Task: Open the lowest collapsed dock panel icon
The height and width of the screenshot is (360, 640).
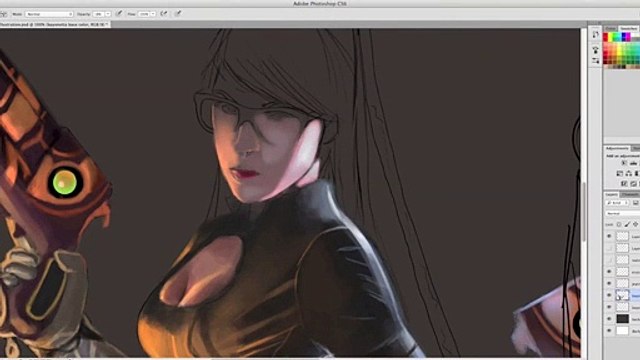Action: pyautogui.click(x=596, y=61)
